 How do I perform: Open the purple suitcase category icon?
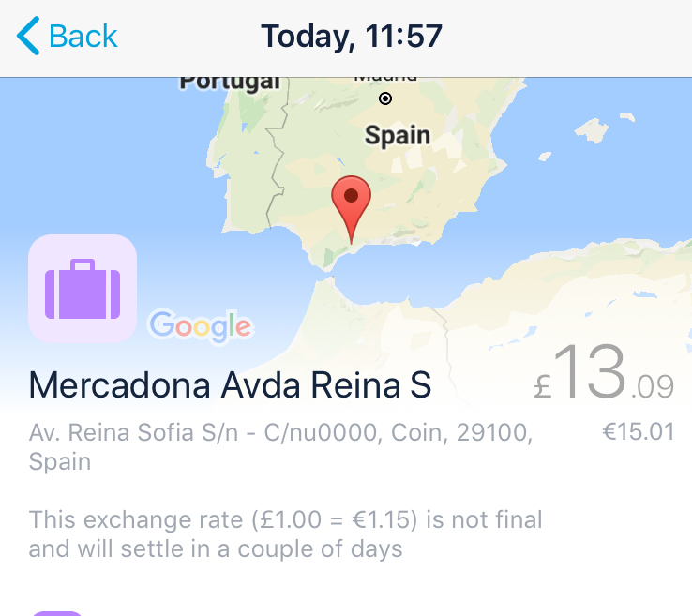pyautogui.click(x=83, y=289)
